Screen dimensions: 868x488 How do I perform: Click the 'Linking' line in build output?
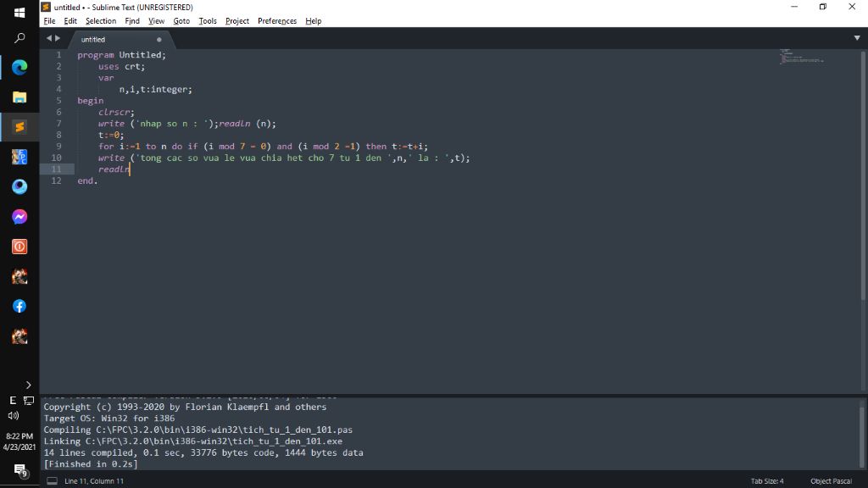[192, 441]
